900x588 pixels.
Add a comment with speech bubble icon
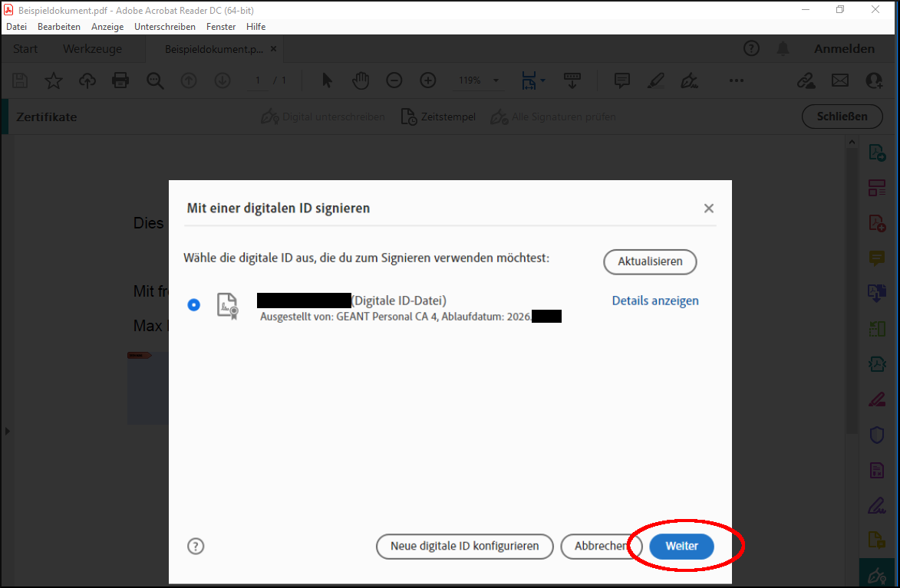click(622, 80)
